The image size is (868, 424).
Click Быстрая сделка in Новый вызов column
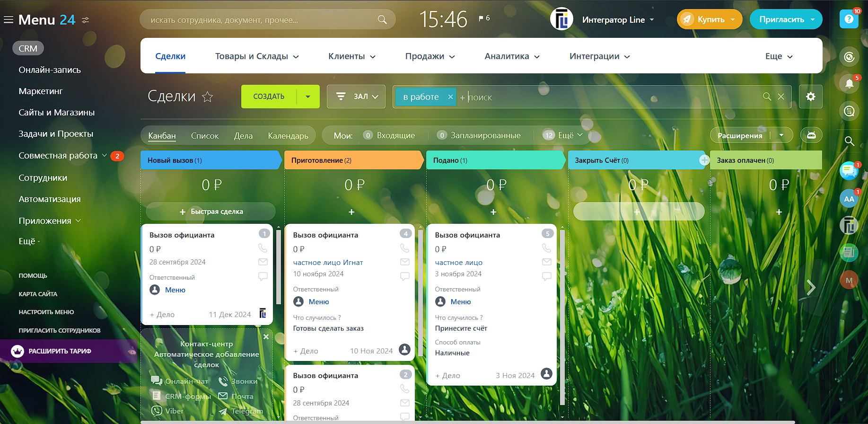[x=211, y=212]
